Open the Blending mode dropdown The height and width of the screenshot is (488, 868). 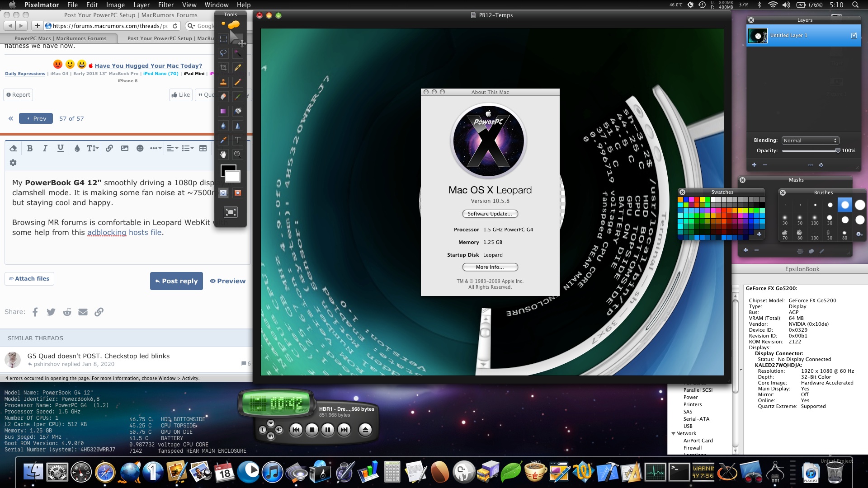pos(810,141)
